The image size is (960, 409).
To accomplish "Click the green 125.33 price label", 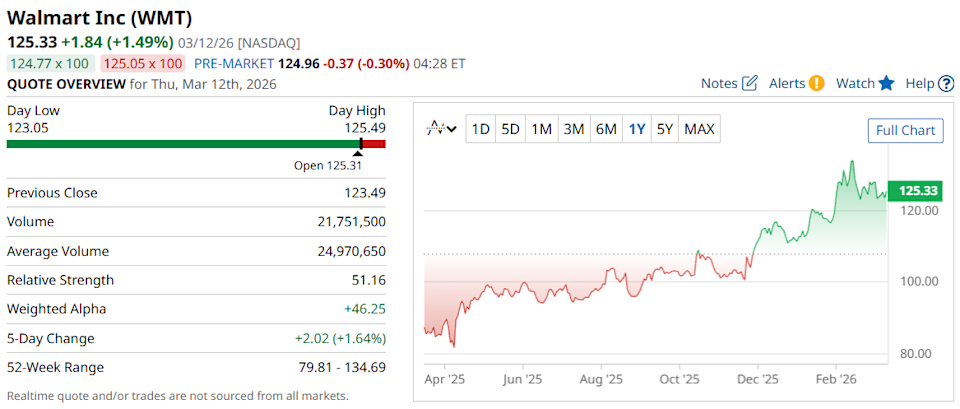I will coord(915,190).
